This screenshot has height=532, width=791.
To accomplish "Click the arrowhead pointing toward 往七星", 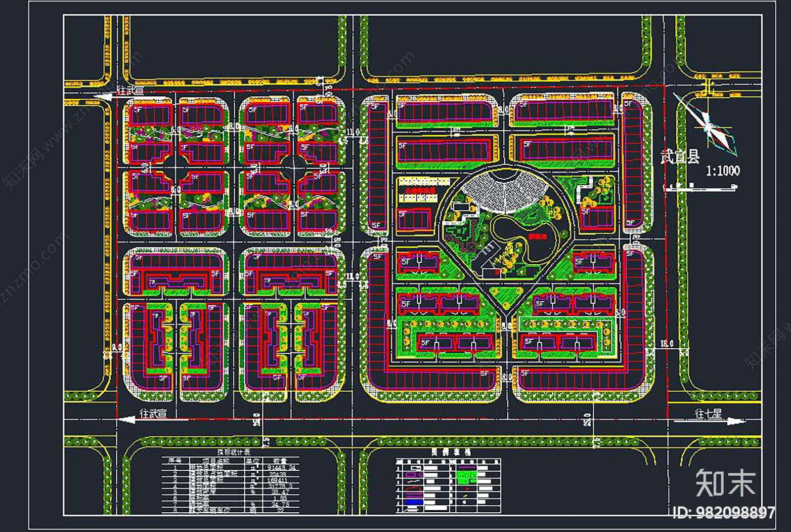I will click(737, 421).
